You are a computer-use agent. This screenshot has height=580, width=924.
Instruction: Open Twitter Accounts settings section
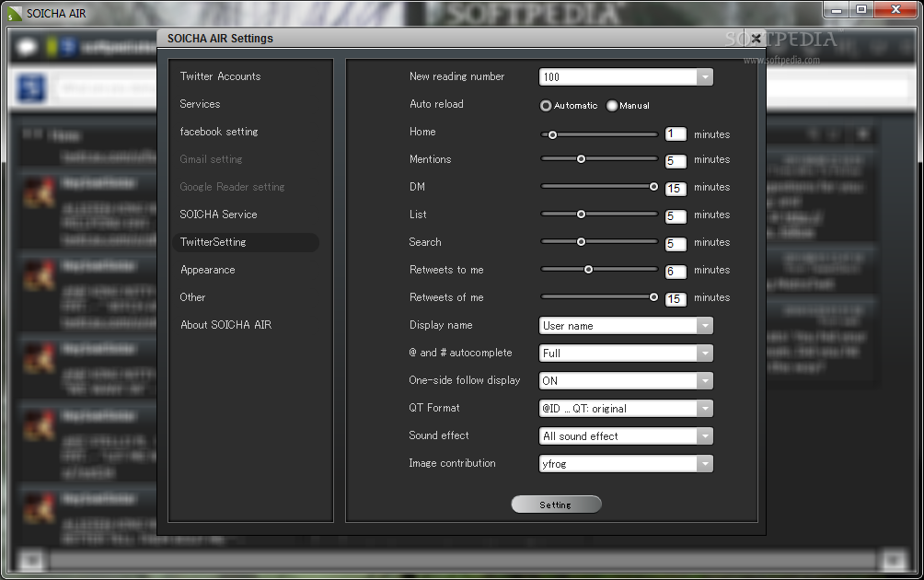[220, 76]
